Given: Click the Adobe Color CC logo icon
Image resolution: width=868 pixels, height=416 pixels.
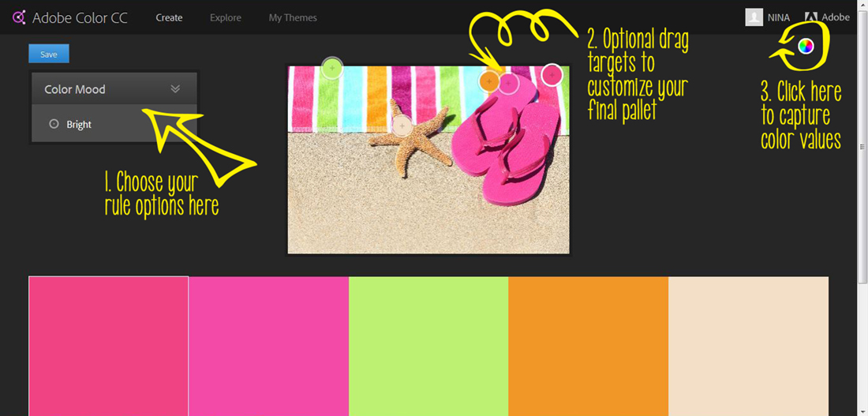Looking at the screenshot, I should point(19,17).
